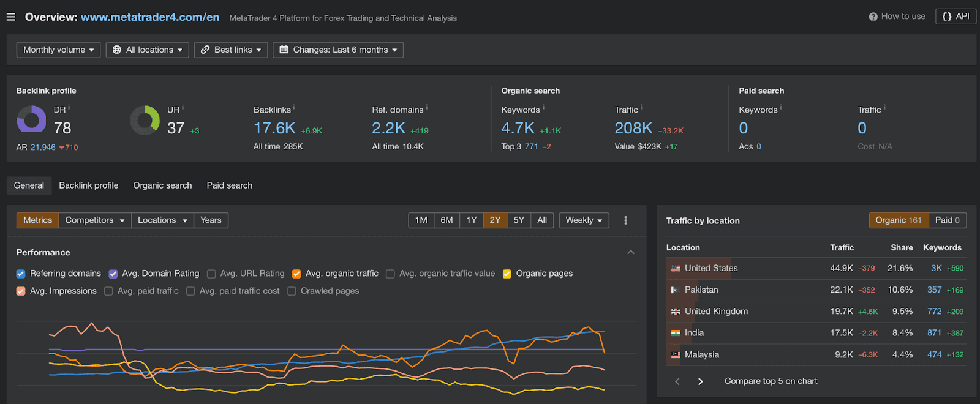Open the hamburger menu icon
This screenshot has width=980, height=404.
click(11, 17)
